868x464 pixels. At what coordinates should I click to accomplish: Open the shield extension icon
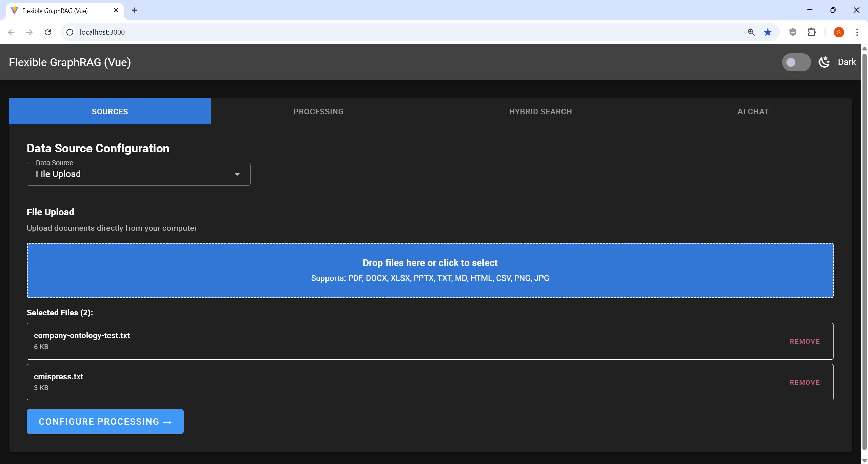click(793, 32)
